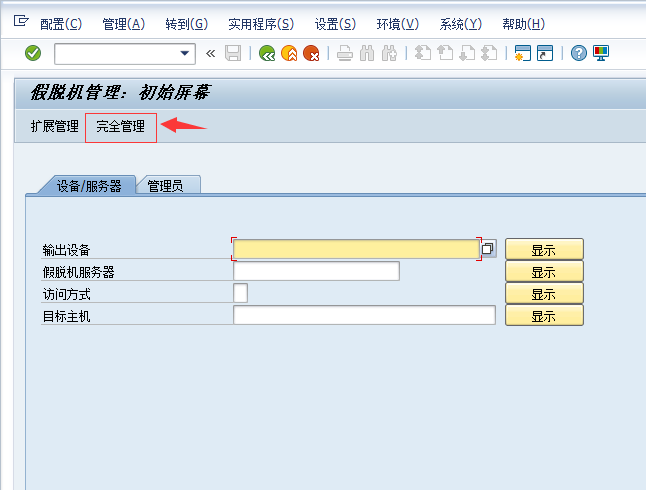Image resolution: width=646 pixels, height=490 pixels.
Task: Click the Print icon in toolbar
Action: click(345, 54)
